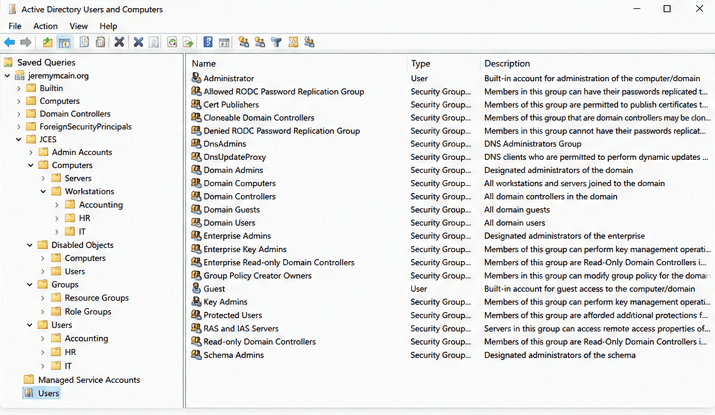Click the black X toolbar icon
This screenshot has height=415, width=715.
[x=119, y=42]
